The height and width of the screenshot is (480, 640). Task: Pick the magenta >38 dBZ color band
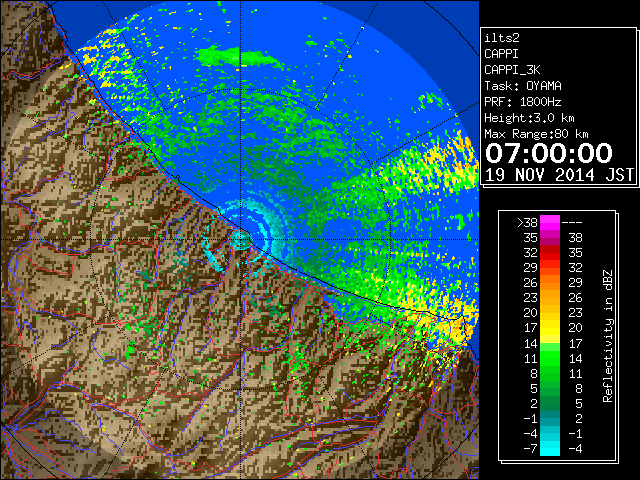coord(550,223)
